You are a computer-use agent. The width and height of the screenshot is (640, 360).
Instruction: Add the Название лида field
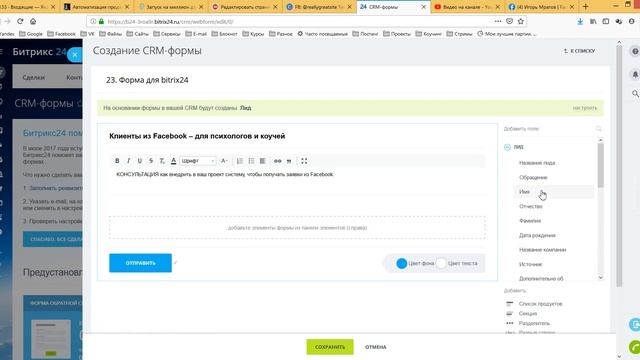[x=537, y=163]
